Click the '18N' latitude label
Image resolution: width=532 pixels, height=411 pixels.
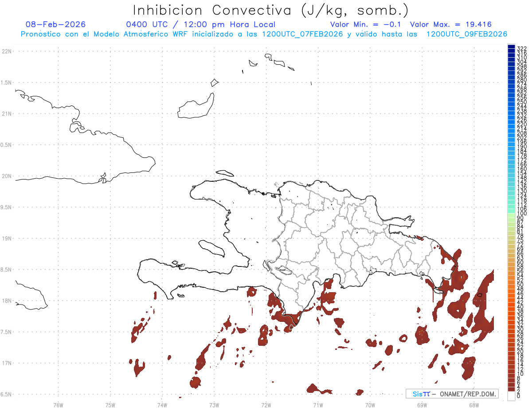pyautogui.click(x=7, y=301)
